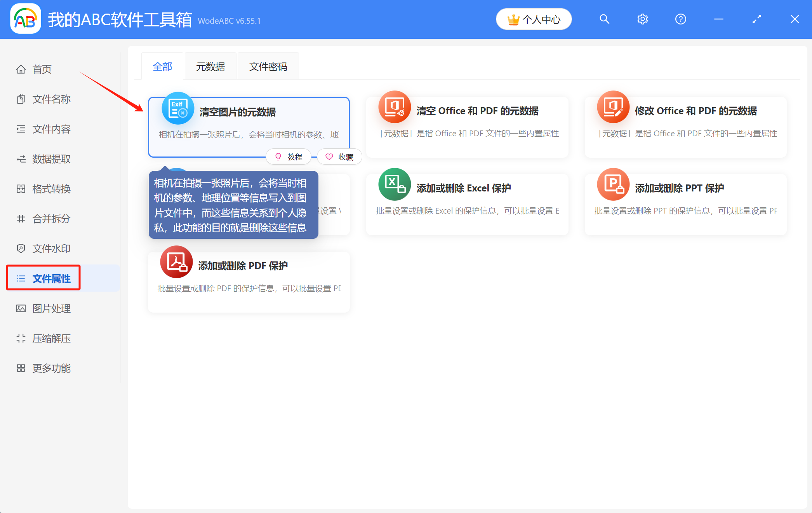Click the PDF icon on 添加或删除 PDF 保护

pyautogui.click(x=176, y=262)
